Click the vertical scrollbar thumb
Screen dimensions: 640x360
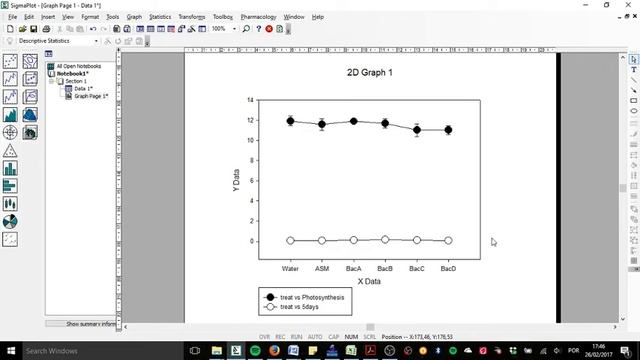tap(622, 188)
